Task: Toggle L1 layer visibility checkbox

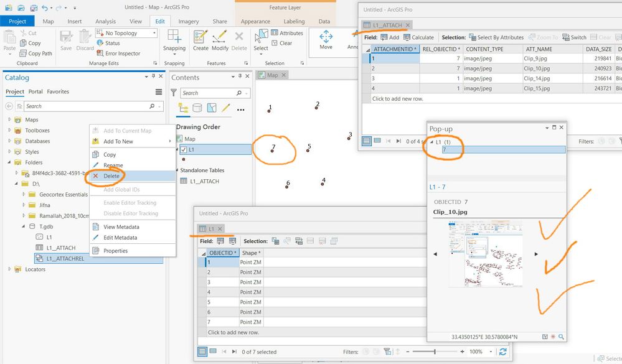Action: pyautogui.click(x=183, y=149)
